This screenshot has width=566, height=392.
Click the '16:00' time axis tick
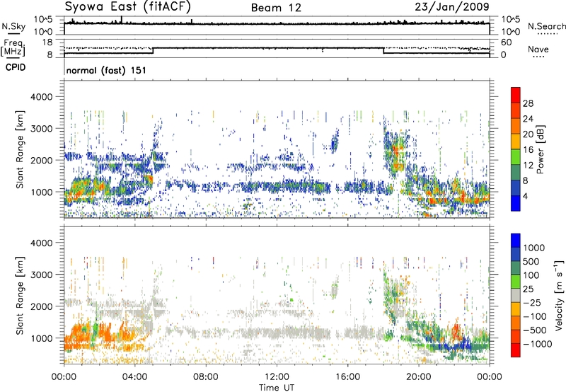[347, 377]
